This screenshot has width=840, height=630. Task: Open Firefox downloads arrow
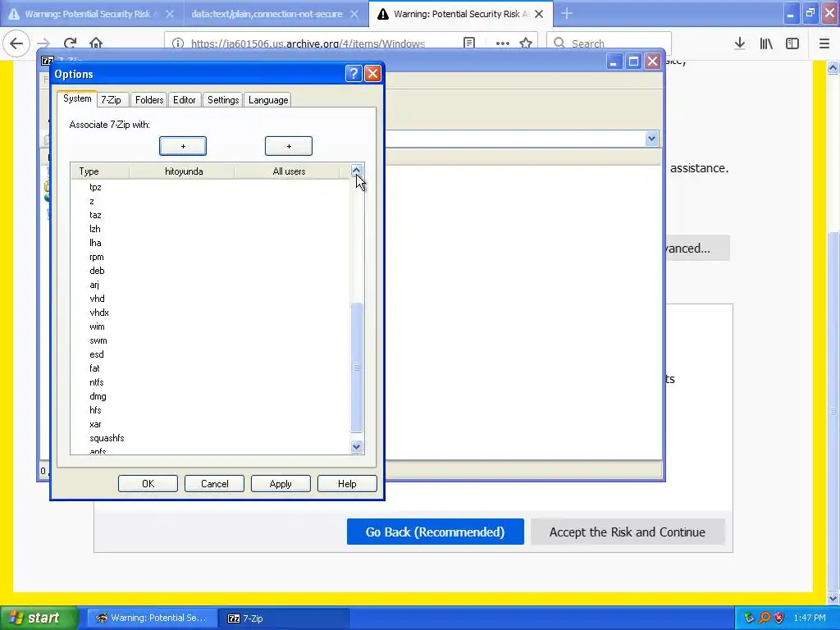(x=740, y=43)
